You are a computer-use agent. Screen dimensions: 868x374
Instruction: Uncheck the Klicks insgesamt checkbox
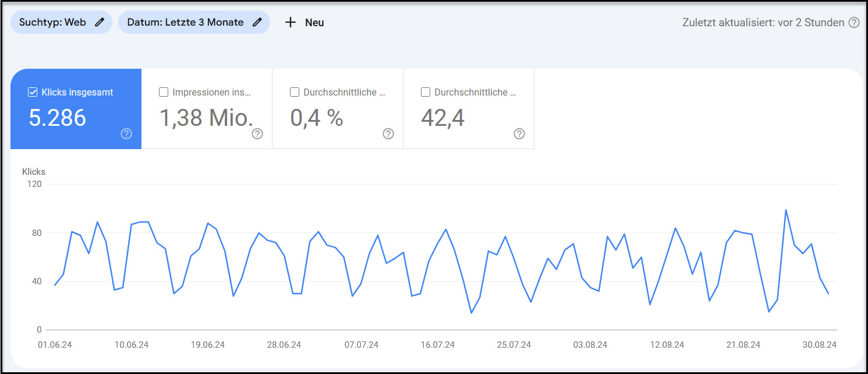click(x=33, y=92)
